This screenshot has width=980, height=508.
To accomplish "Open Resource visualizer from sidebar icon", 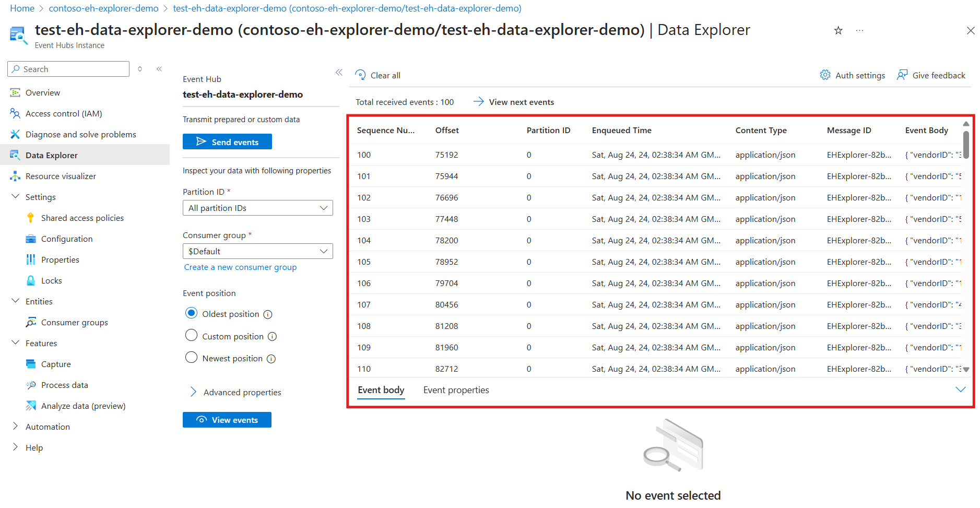I will pos(15,176).
